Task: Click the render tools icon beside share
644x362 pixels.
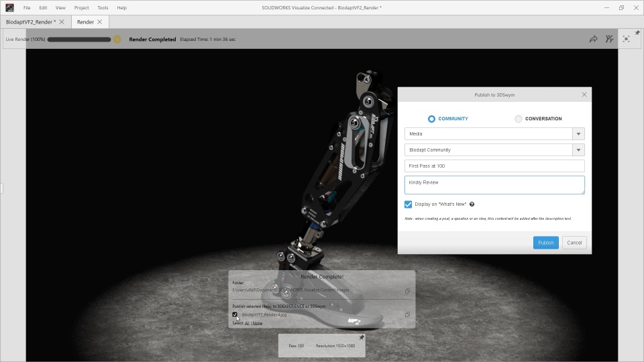Action: point(610,39)
